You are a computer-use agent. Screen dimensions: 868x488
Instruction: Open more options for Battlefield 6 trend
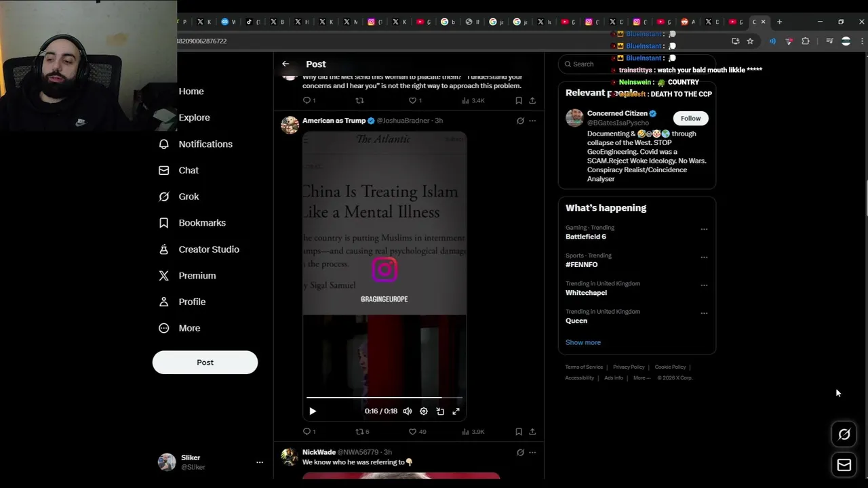click(x=704, y=229)
